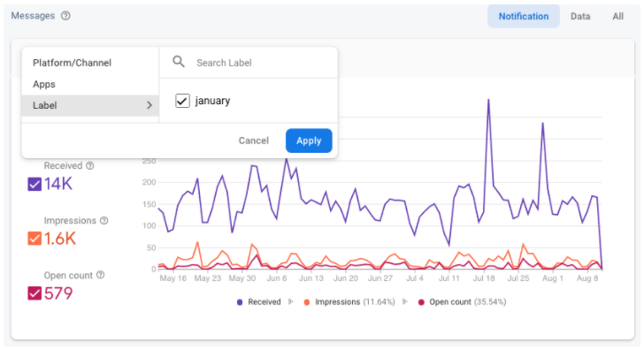Click the funnel arrow after Received legend

[291, 302]
